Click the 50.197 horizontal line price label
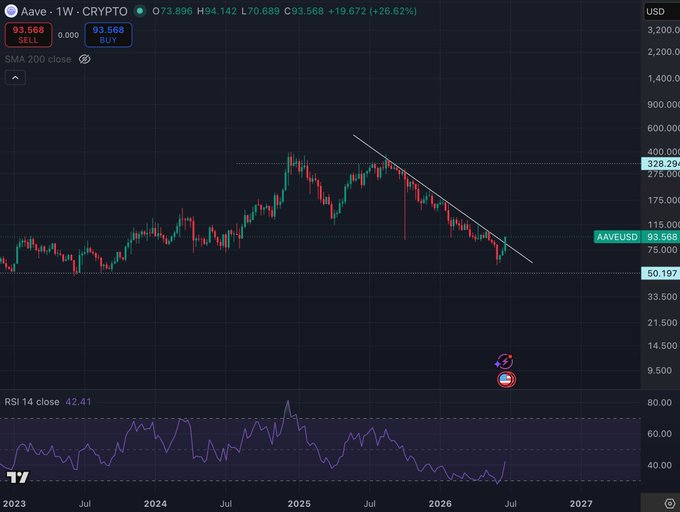The height and width of the screenshot is (512, 680). [661, 273]
